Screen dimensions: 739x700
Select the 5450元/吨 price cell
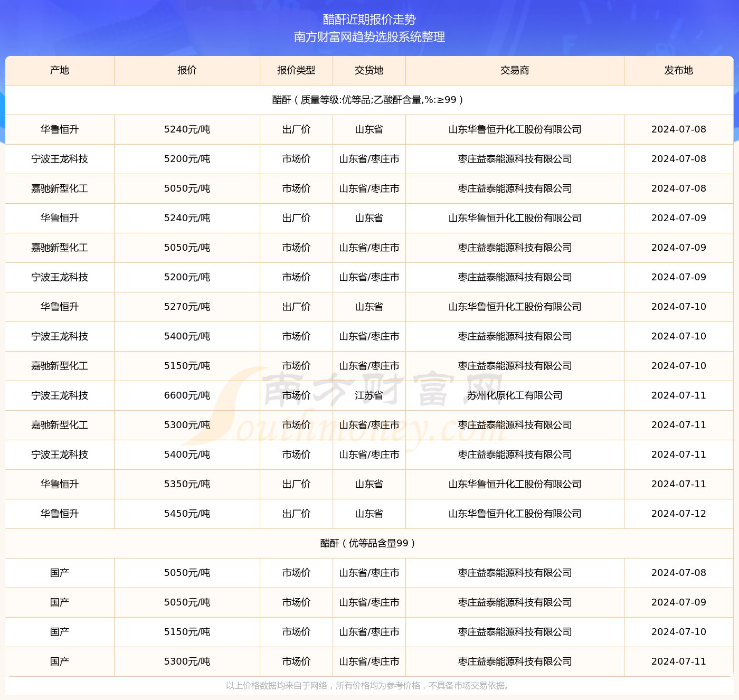(x=187, y=514)
